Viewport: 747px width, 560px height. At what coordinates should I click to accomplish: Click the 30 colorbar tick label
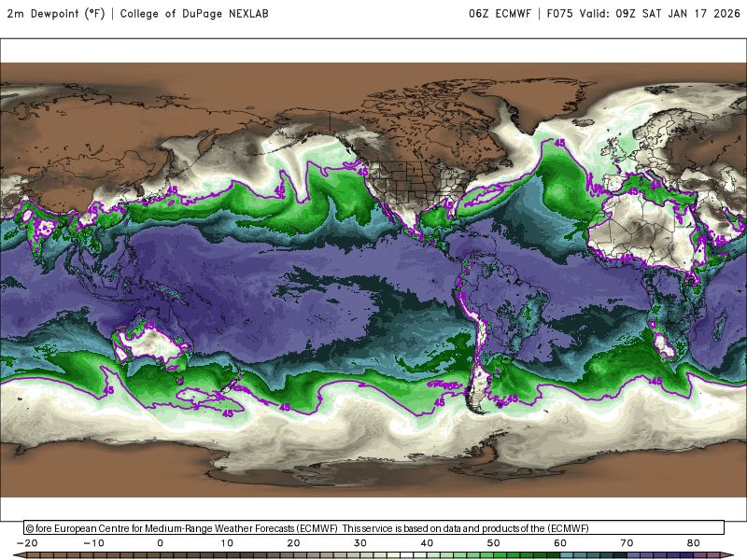(x=360, y=543)
